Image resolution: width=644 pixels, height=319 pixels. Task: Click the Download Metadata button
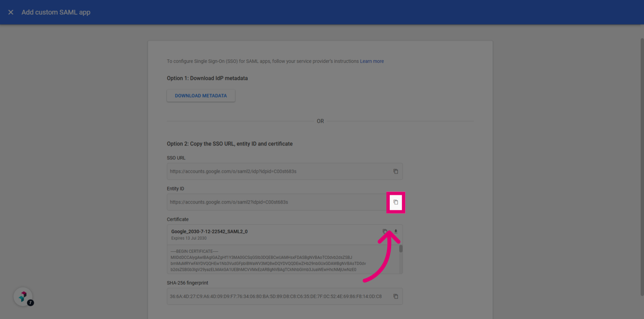pos(201,96)
